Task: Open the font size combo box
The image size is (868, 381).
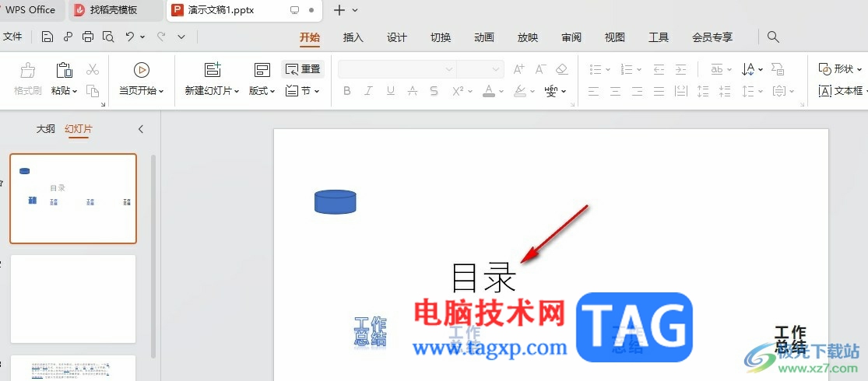Action: 480,70
